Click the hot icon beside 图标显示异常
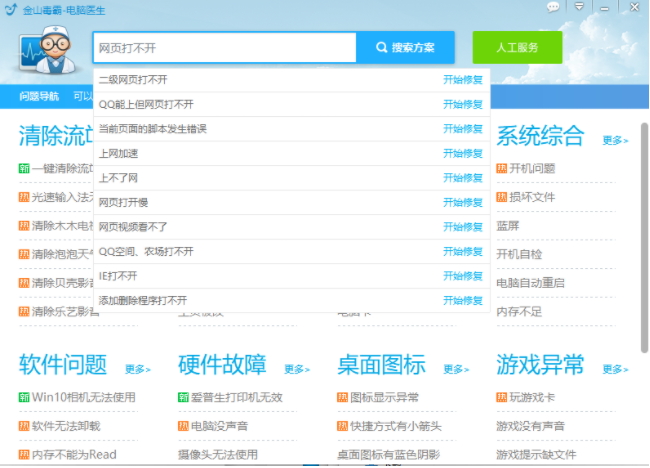650x468 pixels. point(343,397)
